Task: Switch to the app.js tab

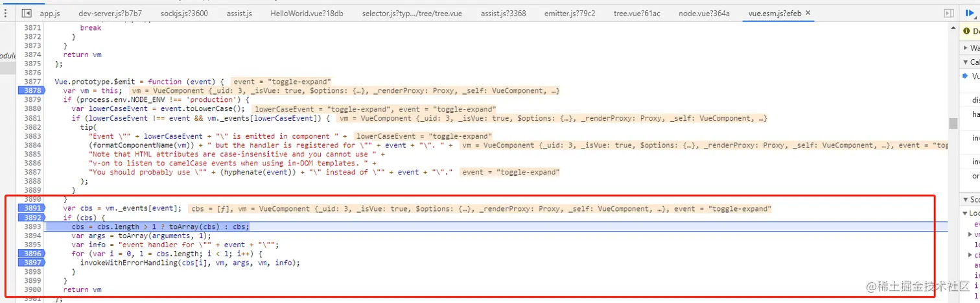Action: (50, 13)
